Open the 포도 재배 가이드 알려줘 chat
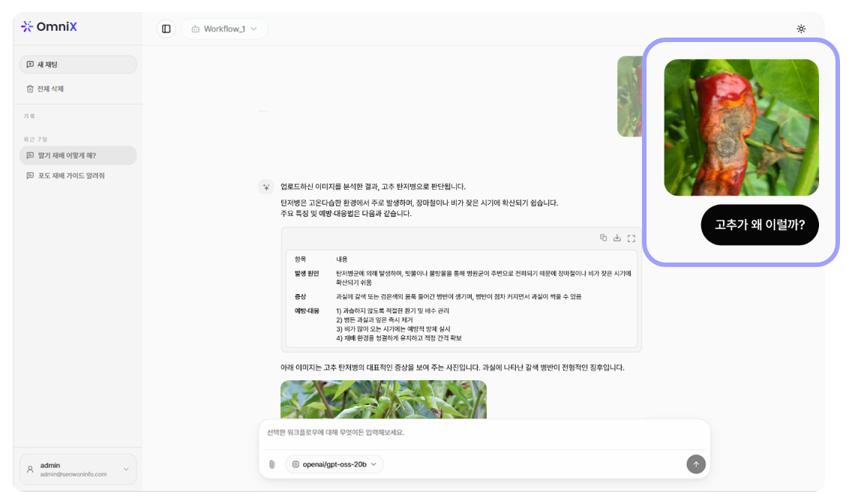 point(78,176)
